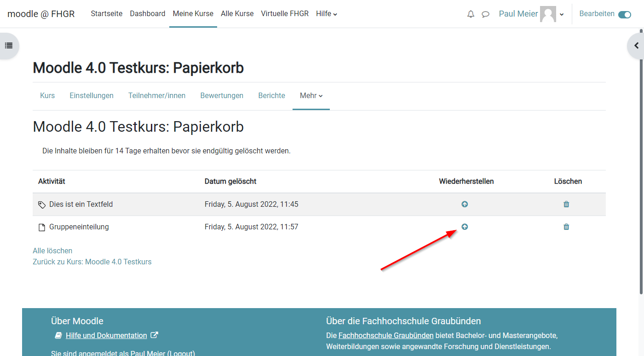Image resolution: width=644 pixels, height=356 pixels.
Task: Click the 'Alle löschen' link
Action: coord(52,251)
